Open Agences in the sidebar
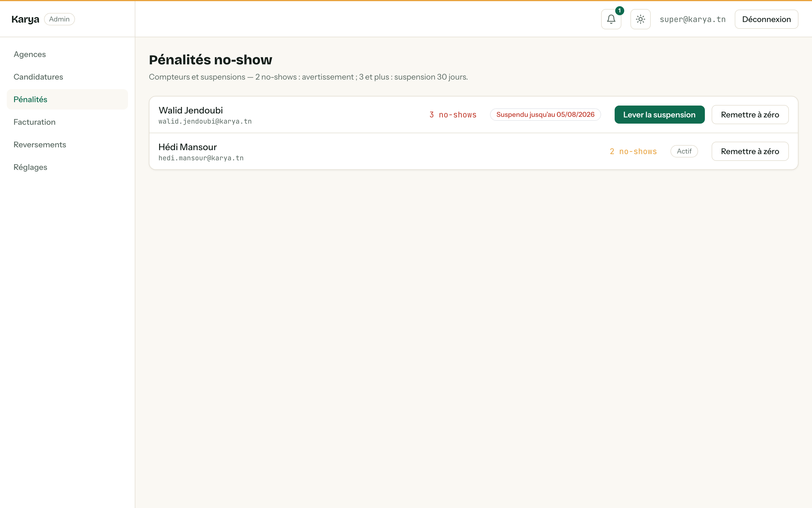The image size is (812, 508). [67, 54]
